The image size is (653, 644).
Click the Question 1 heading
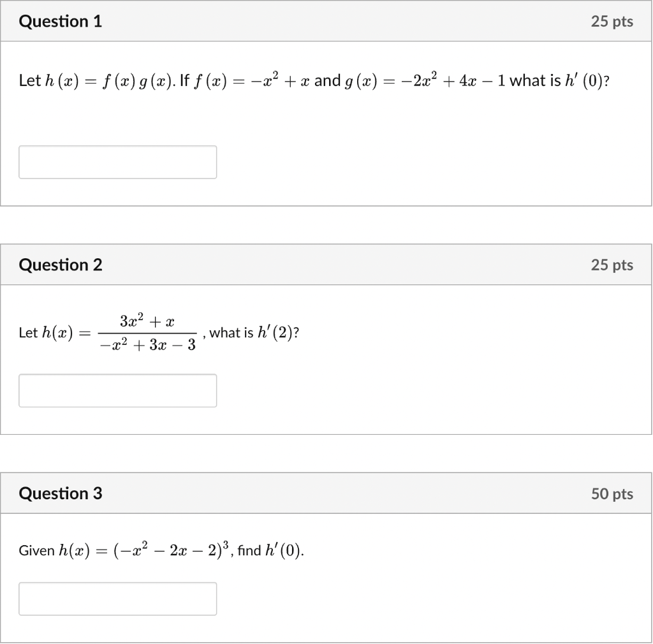click(61, 21)
